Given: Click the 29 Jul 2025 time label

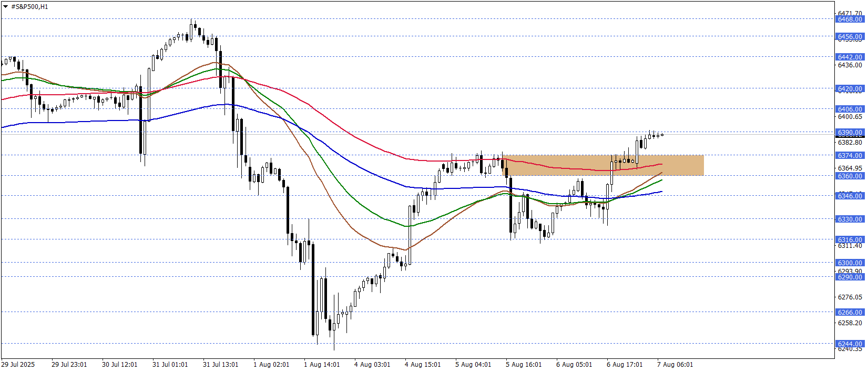Looking at the screenshot, I should tap(18, 365).
